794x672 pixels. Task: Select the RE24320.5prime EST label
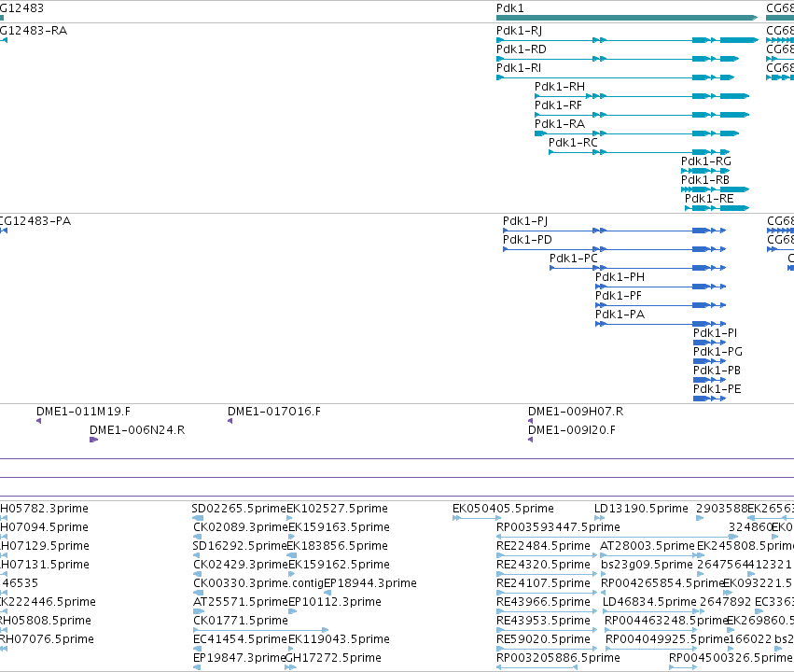[x=543, y=565]
